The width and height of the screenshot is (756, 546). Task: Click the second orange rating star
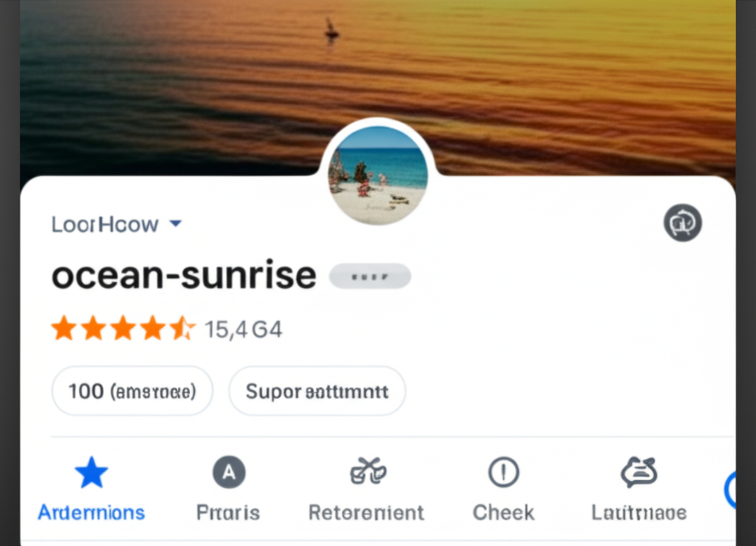pyautogui.click(x=93, y=329)
